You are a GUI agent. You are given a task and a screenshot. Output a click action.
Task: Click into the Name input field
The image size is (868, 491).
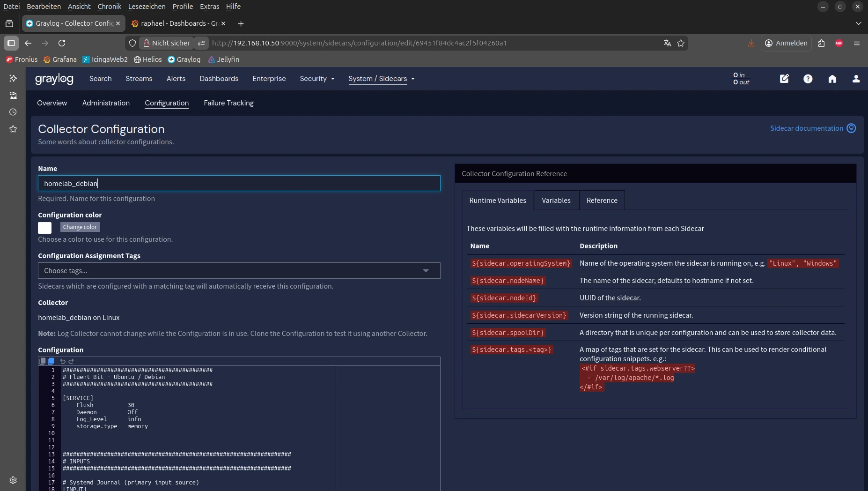(x=239, y=183)
